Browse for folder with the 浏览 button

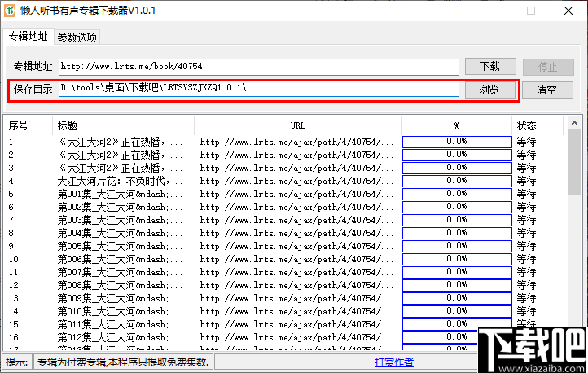(x=489, y=90)
